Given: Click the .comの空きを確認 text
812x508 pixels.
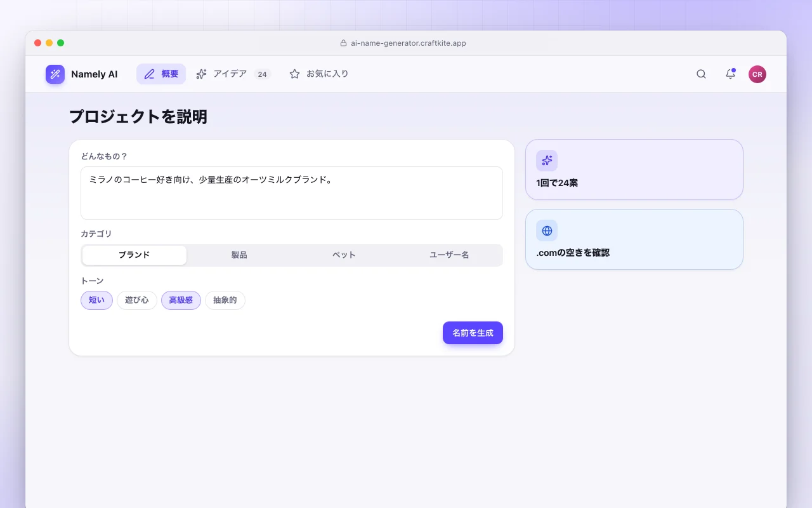Looking at the screenshot, I should pos(573,253).
